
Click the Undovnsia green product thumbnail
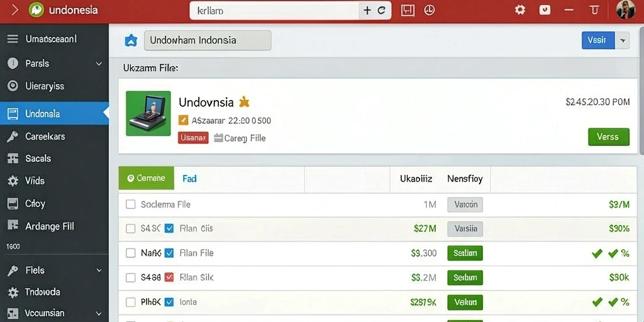coord(148,113)
